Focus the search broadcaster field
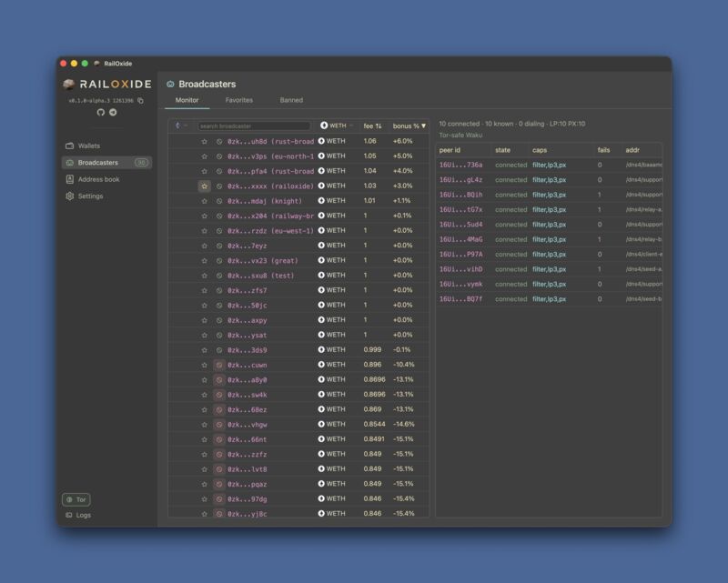The height and width of the screenshot is (583, 728). tap(254, 126)
